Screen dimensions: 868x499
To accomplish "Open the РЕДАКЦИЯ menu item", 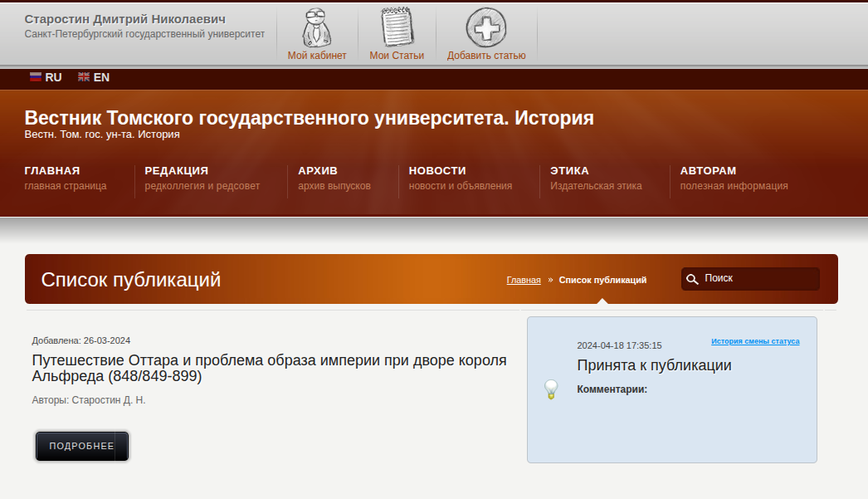I will click(176, 171).
